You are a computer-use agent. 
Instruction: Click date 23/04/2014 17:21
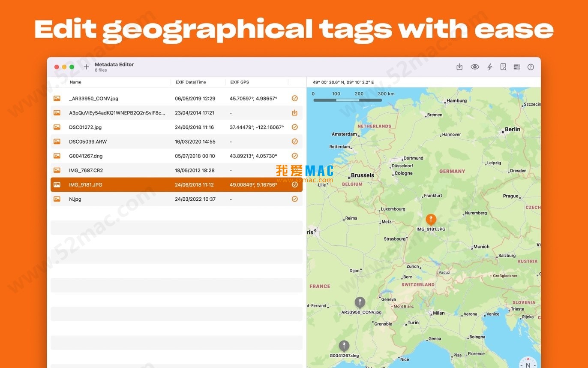click(195, 113)
